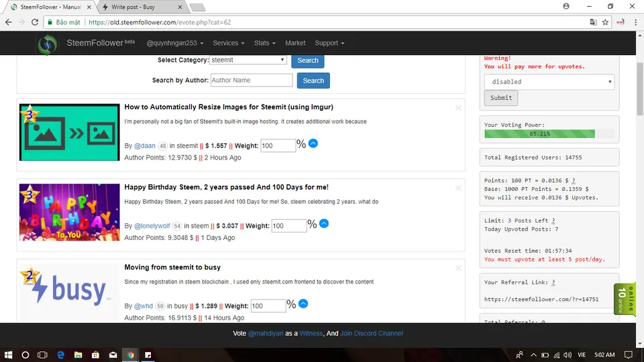Upvote the Happy Birthday Steem post
The image size is (644, 362).
[x=324, y=224]
